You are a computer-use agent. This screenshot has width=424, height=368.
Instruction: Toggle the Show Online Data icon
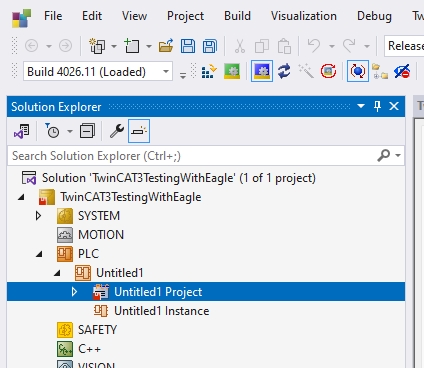coord(358,71)
